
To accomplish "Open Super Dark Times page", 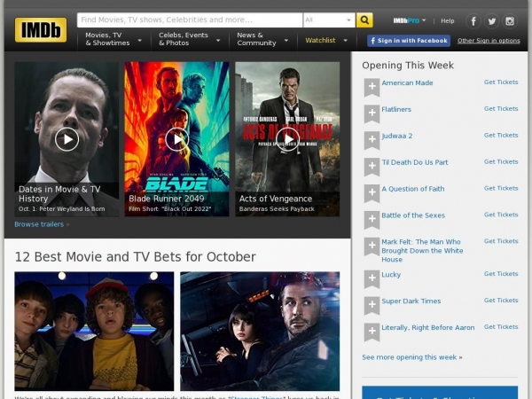I will tap(411, 301).
